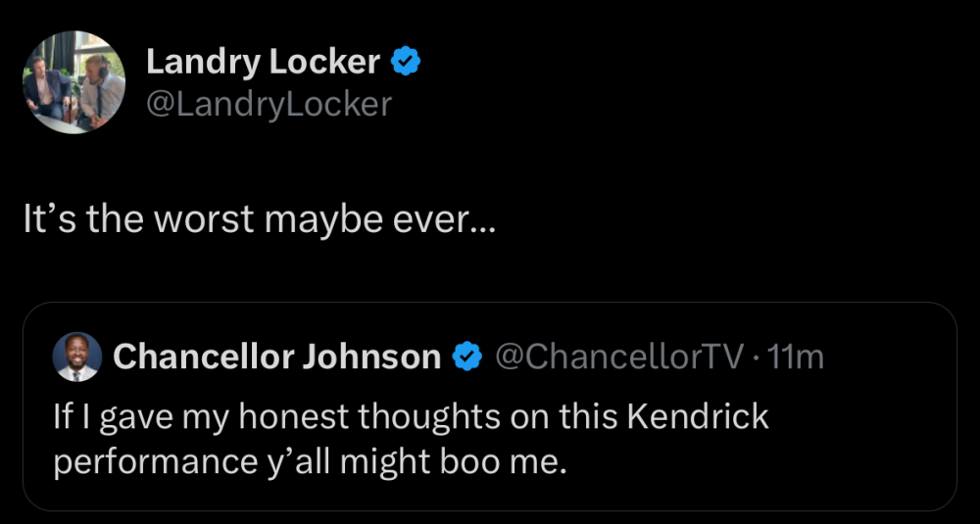
Task: Click the Landry Locker display name
Action: point(263,63)
